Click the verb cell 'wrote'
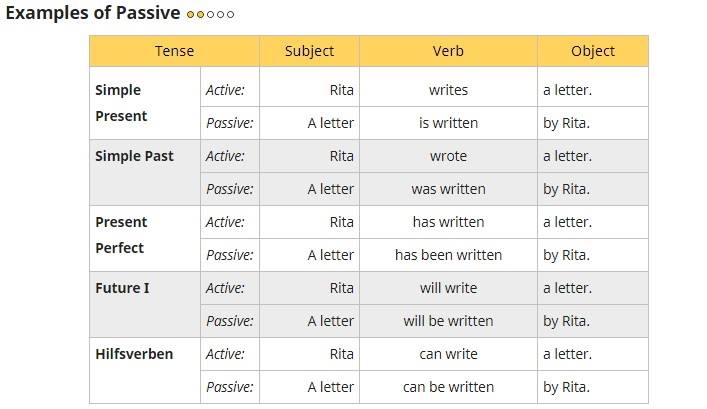Image resolution: width=707 pixels, height=409 pixels. (448, 156)
